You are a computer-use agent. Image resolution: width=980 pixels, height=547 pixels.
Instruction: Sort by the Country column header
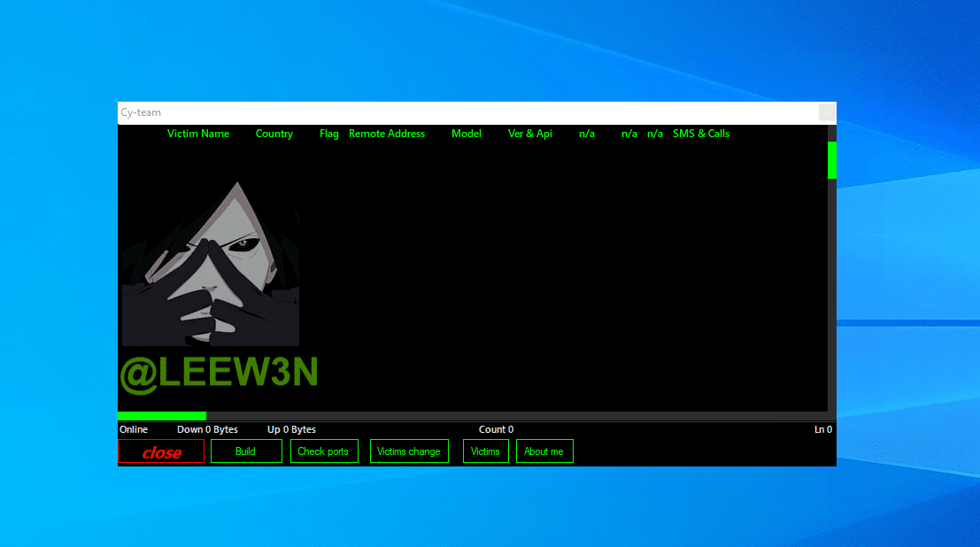tap(274, 134)
